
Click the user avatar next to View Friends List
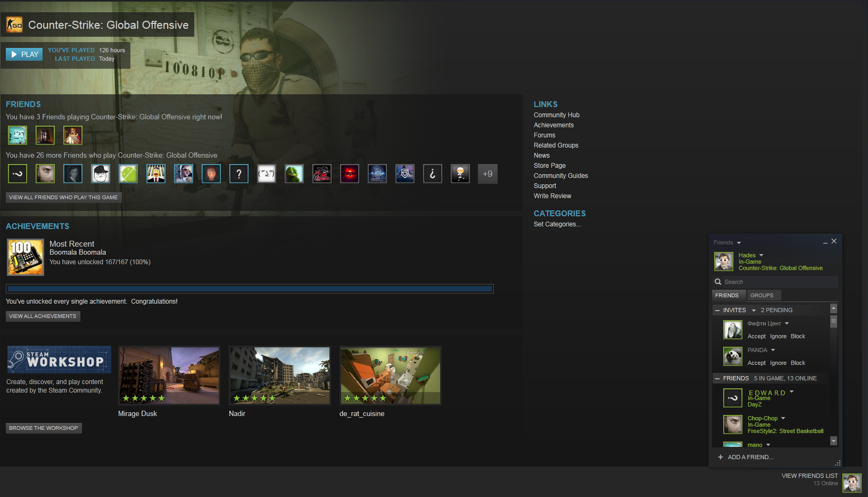pos(852,483)
